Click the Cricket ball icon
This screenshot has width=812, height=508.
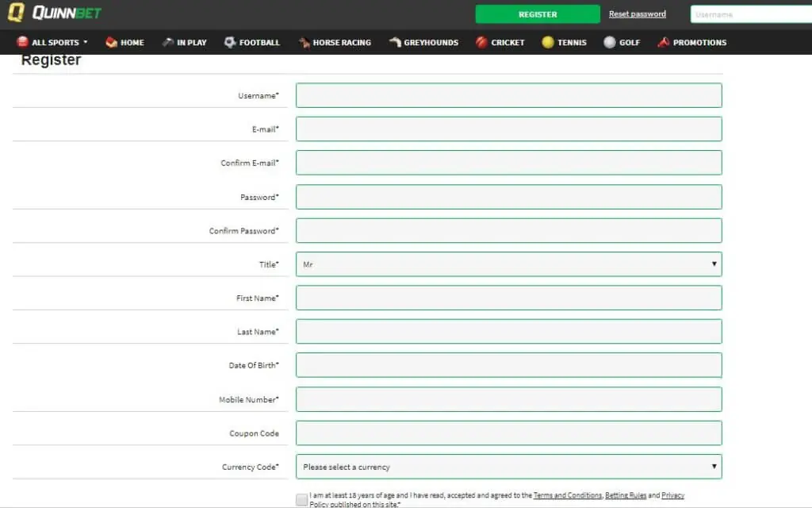click(x=481, y=42)
